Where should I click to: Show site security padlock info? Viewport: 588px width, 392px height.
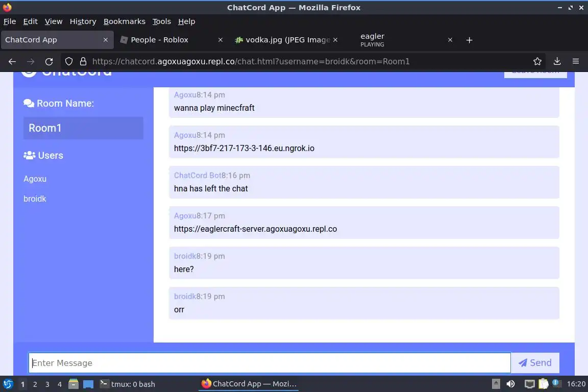83,62
